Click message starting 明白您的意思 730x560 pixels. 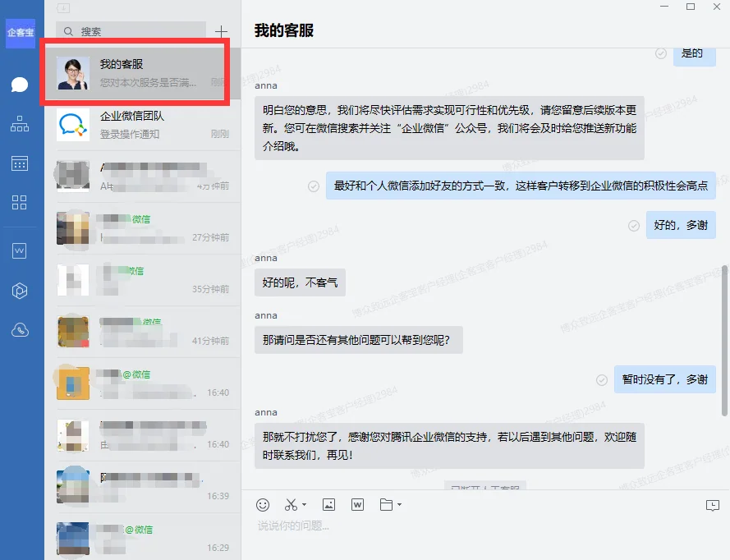coord(449,128)
